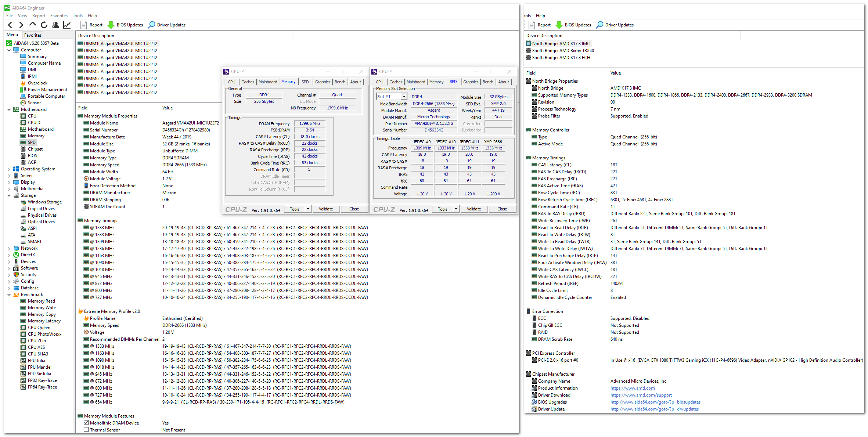Click the up-level arrow toolbar icon
Viewport: 868px width, 437px height.
(x=33, y=25)
